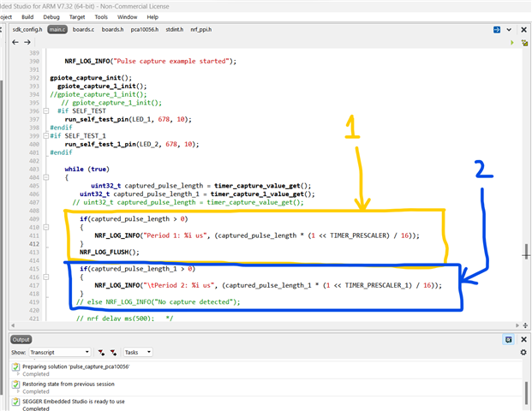The image size is (532, 411).
Task: Click on run_self_test_1_pin call on line 400
Action: pos(132,144)
